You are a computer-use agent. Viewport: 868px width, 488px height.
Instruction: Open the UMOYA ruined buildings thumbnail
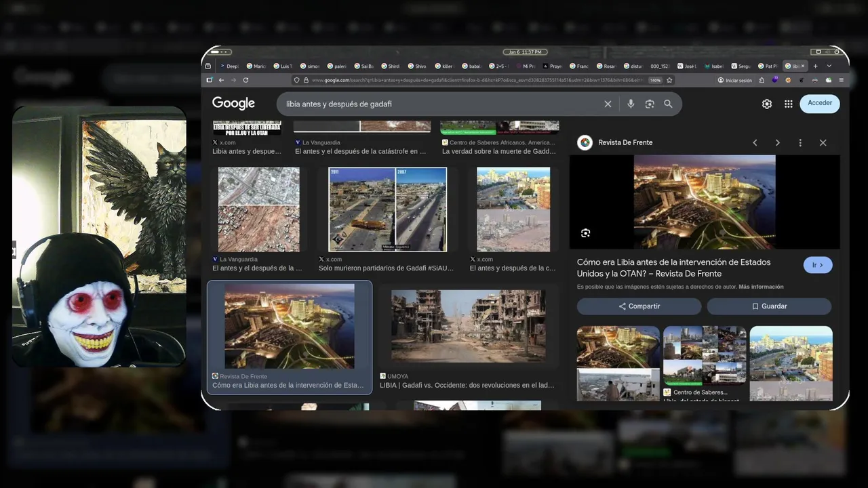(x=468, y=326)
